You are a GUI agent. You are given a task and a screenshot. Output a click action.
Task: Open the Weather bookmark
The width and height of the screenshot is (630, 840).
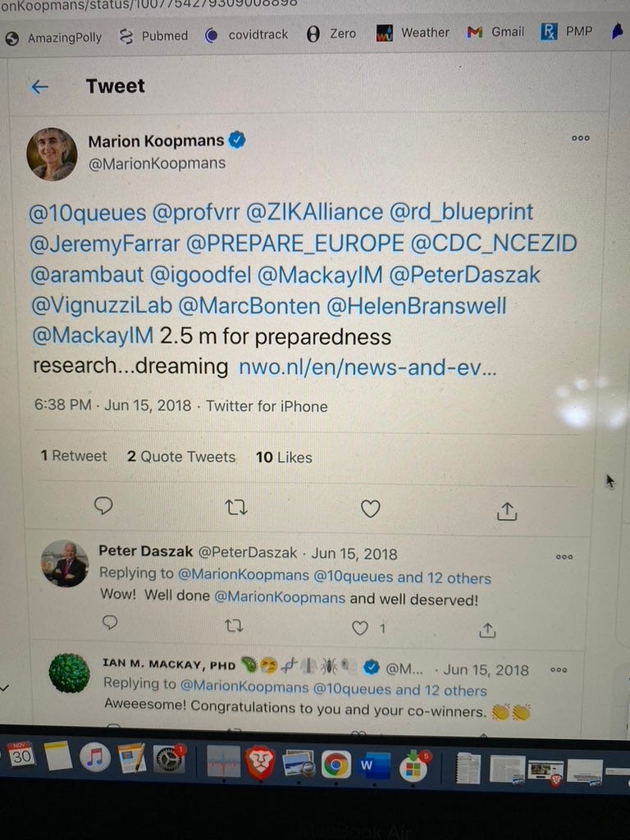point(413,33)
